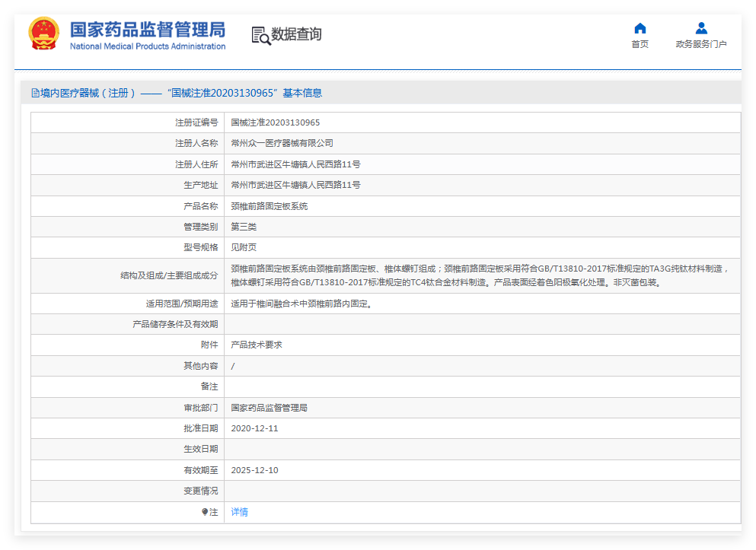Click the 产品储存条件及有效期 label

175,325
